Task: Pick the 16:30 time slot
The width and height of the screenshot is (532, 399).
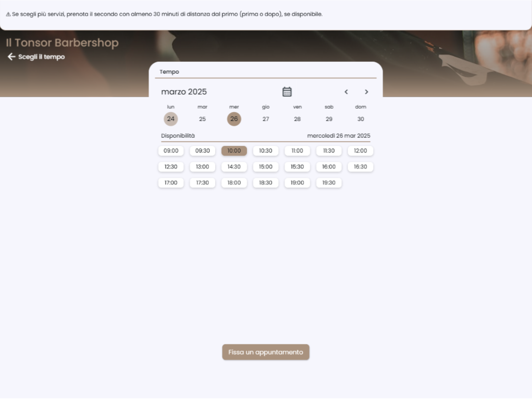Action: (360, 167)
